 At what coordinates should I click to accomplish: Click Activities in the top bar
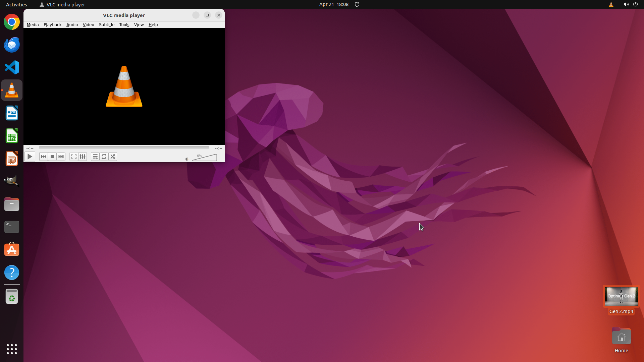16,4
